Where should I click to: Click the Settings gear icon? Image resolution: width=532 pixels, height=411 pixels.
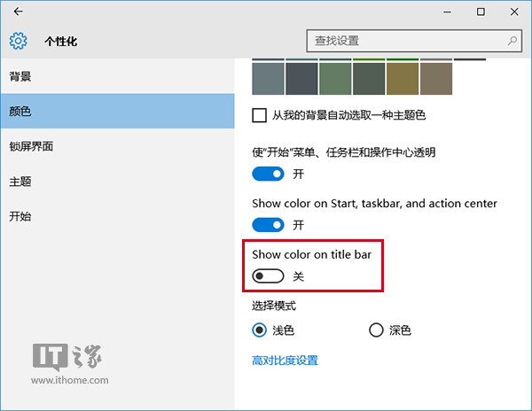(x=19, y=41)
